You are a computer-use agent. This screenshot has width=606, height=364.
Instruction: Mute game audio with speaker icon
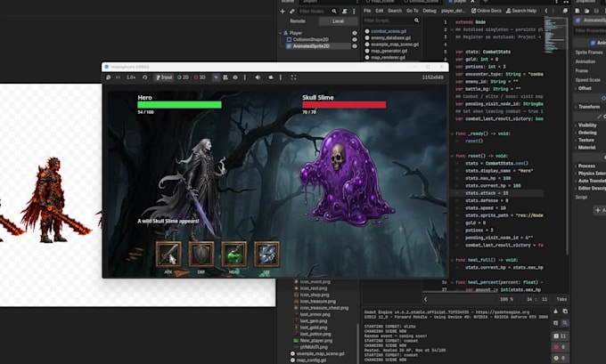click(x=258, y=77)
